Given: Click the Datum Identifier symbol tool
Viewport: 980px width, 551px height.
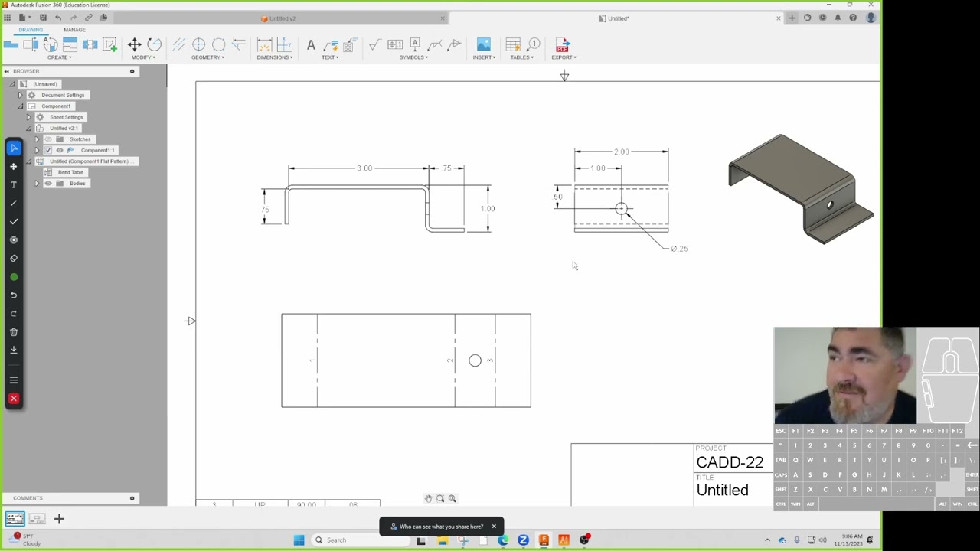Looking at the screenshot, I should 415,45.
